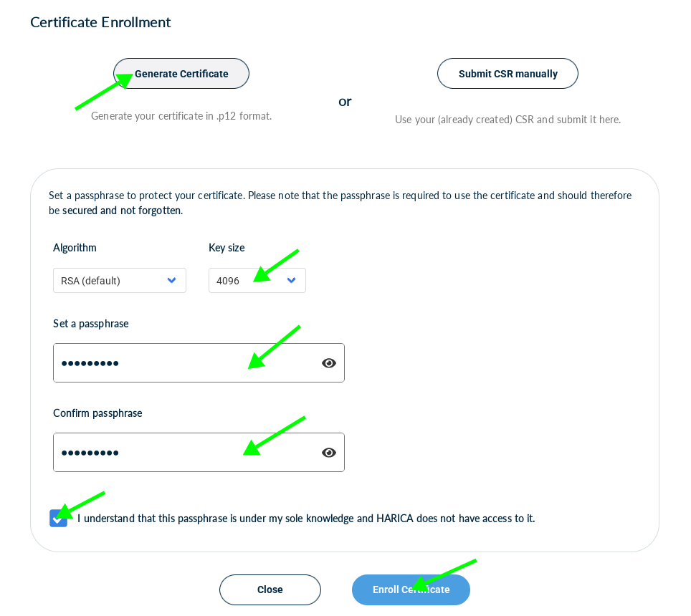
Task: Switch to Submit CSR manually
Action: click(507, 74)
